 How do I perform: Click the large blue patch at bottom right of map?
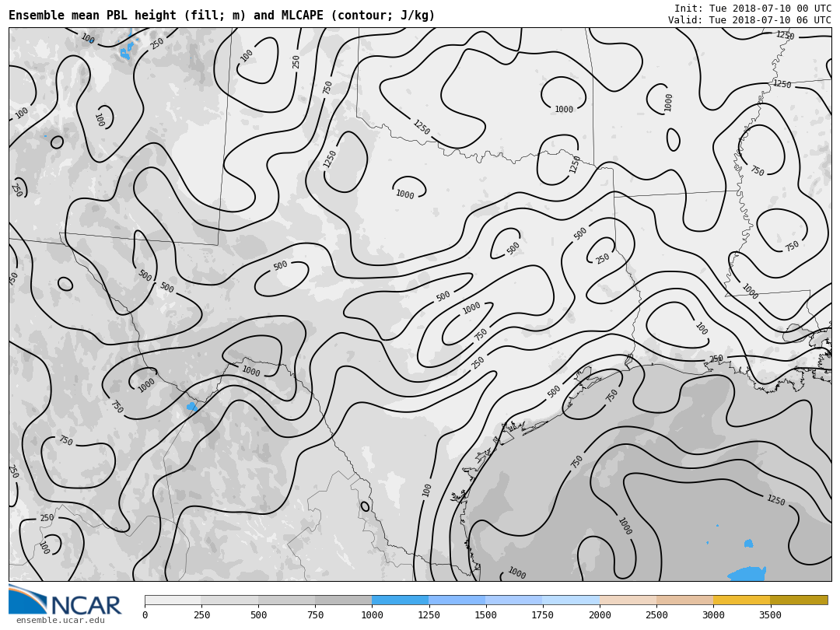coord(747,575)
